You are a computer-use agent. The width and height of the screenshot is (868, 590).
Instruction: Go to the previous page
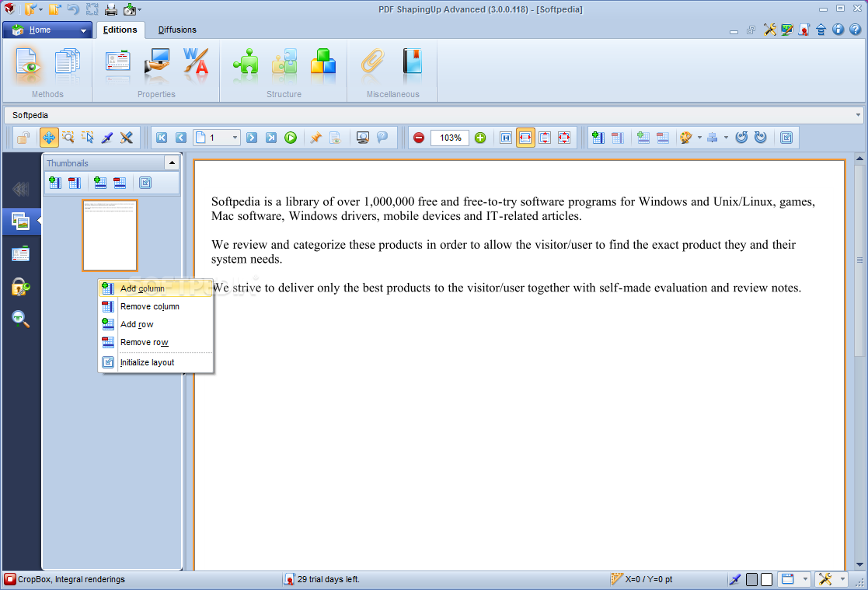[x=181, y=138]
